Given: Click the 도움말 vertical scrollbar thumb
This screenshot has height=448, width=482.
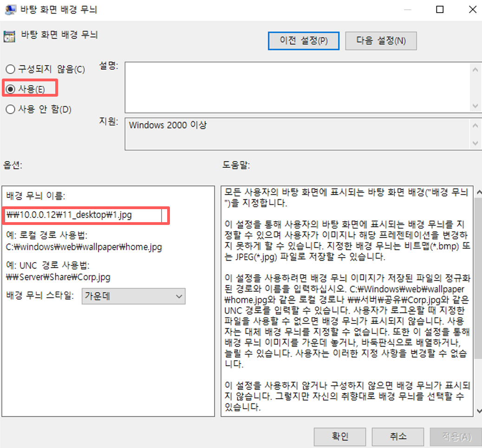Looking at the screenshot, I should coord(479,278).
